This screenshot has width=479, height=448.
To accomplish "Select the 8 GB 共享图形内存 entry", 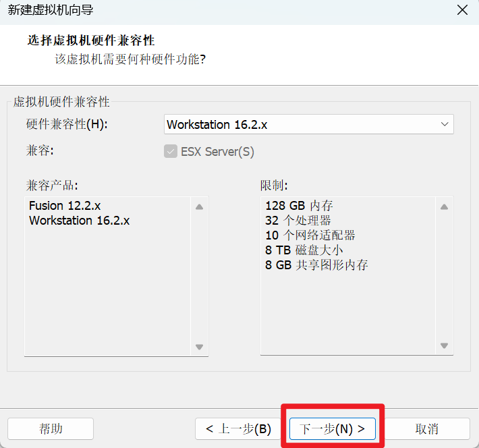I will 316,265.
